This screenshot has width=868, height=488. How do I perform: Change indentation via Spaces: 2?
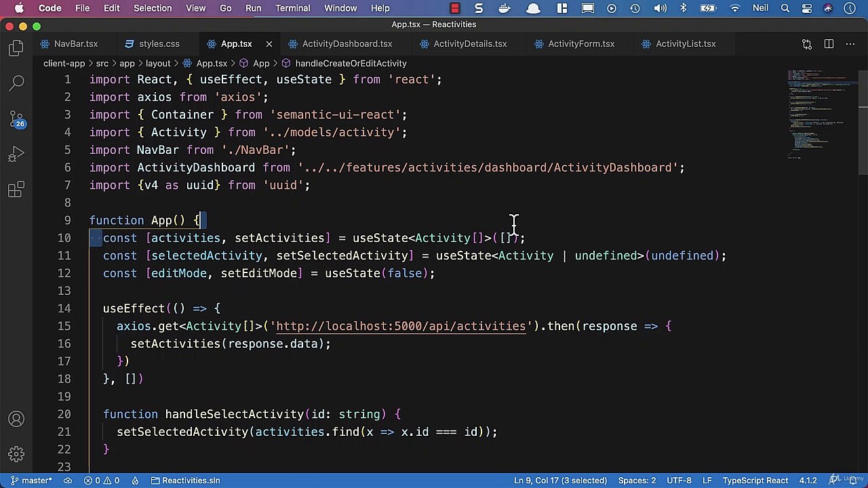[637, 481]
